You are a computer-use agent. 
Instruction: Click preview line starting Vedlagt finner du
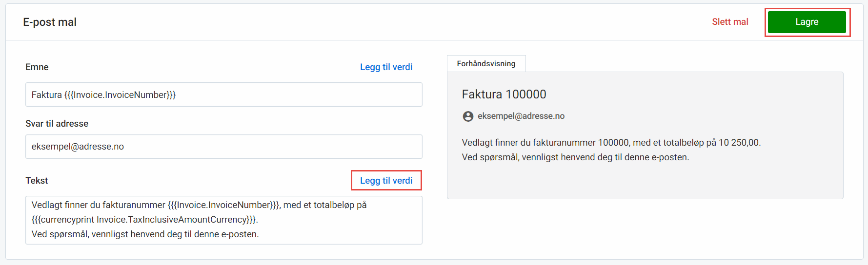coord(611,143)
